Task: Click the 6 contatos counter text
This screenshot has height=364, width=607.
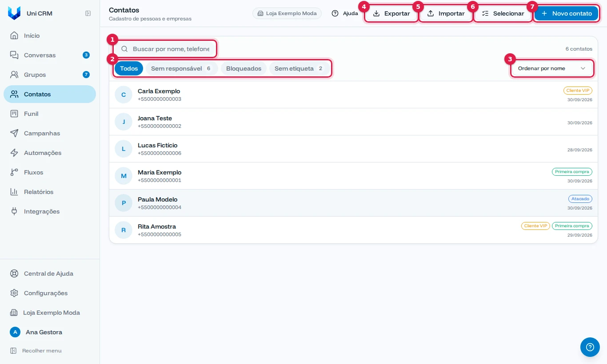Action: [x=579, y=49]
